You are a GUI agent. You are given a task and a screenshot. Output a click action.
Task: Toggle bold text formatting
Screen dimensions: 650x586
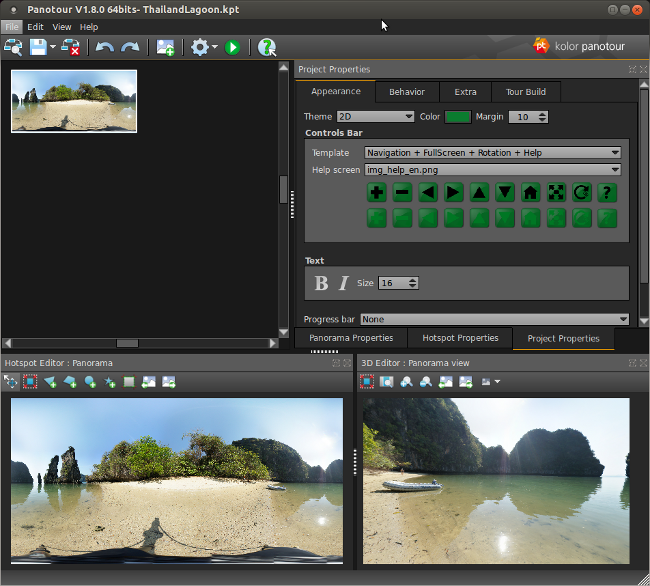(321, 283)
